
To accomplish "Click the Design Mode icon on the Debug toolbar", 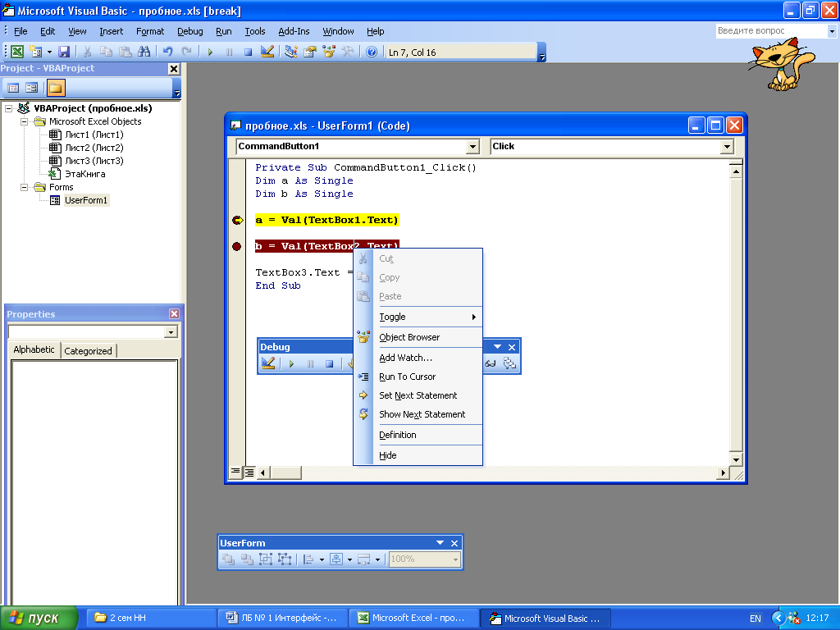I will (x=268, y=363).
